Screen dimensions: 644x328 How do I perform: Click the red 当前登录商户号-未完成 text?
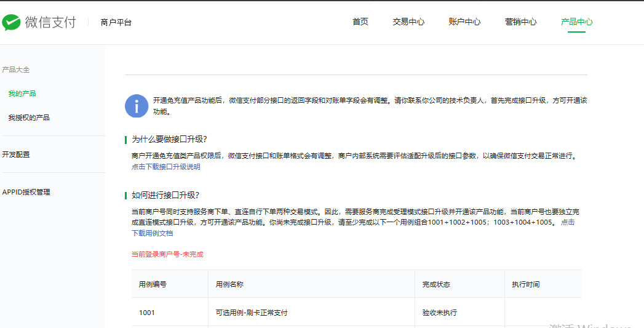[x=167, y=254]
